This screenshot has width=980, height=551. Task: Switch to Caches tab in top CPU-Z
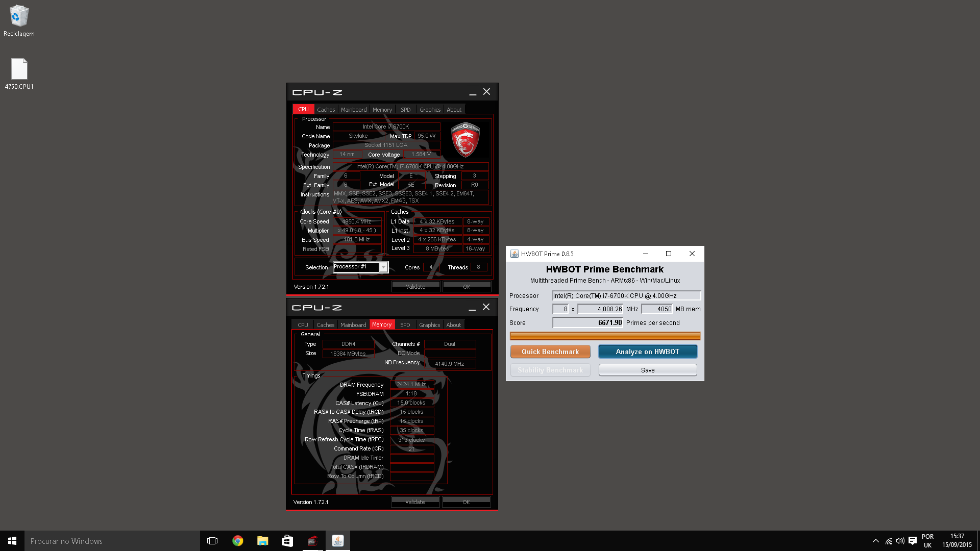pos(326,110)
